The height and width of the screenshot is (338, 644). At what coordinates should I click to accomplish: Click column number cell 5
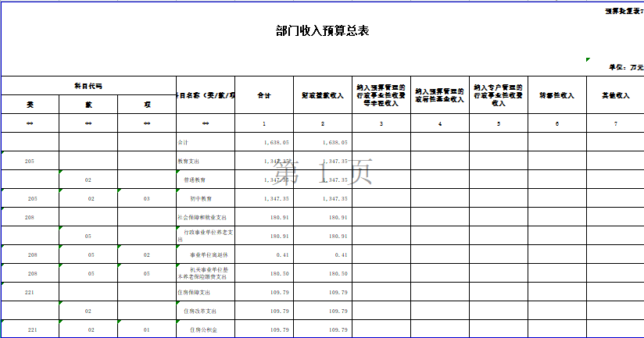[x=499, y=123]
